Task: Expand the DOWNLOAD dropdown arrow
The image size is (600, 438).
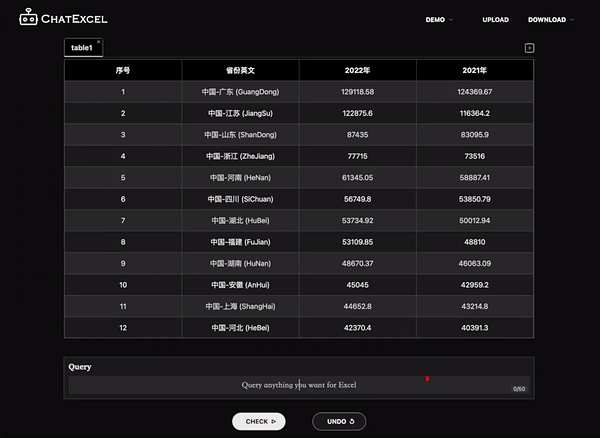Action: point(575,19)
